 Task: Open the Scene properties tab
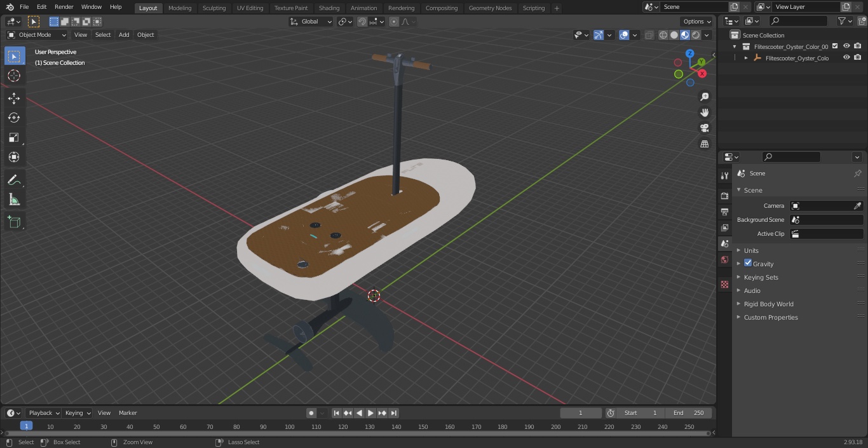(x=724, y=243)
